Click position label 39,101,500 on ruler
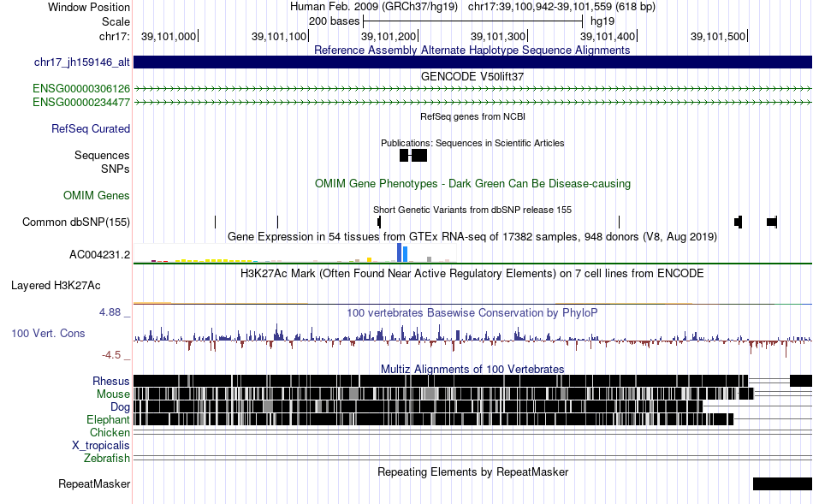813x504 pixels. (x=718, y=36)
